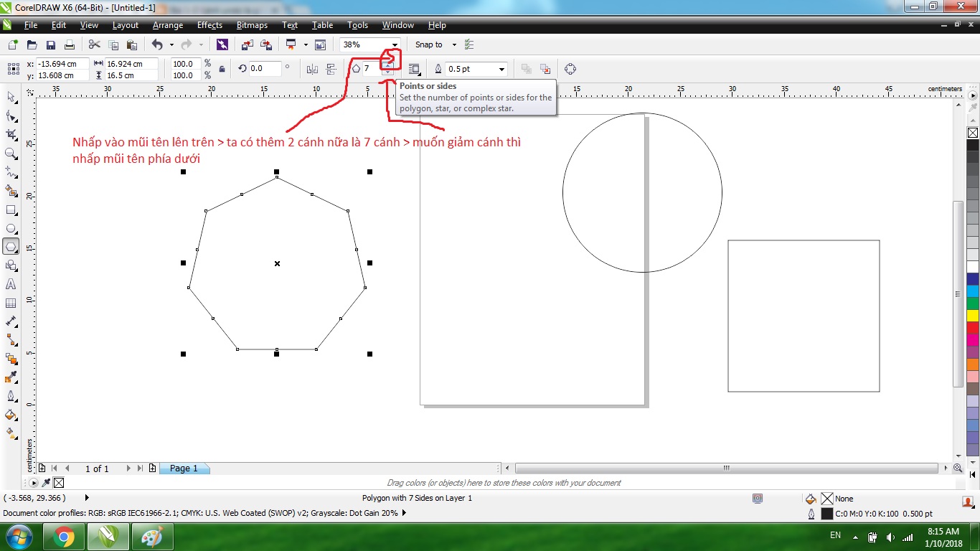Viewport: 980px width, 551px height.
Task: Select the Pick tool
Action: [11, 98]
